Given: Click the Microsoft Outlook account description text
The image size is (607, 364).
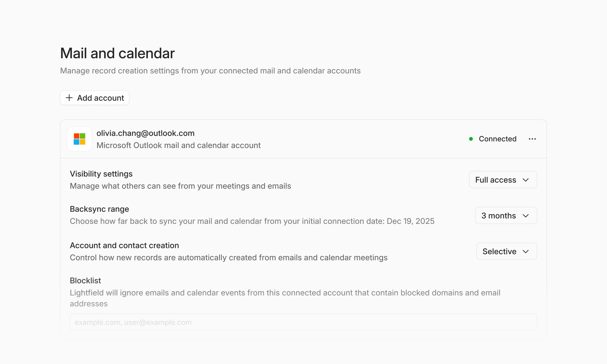Looking at the screenshot, I should point(178,145).
